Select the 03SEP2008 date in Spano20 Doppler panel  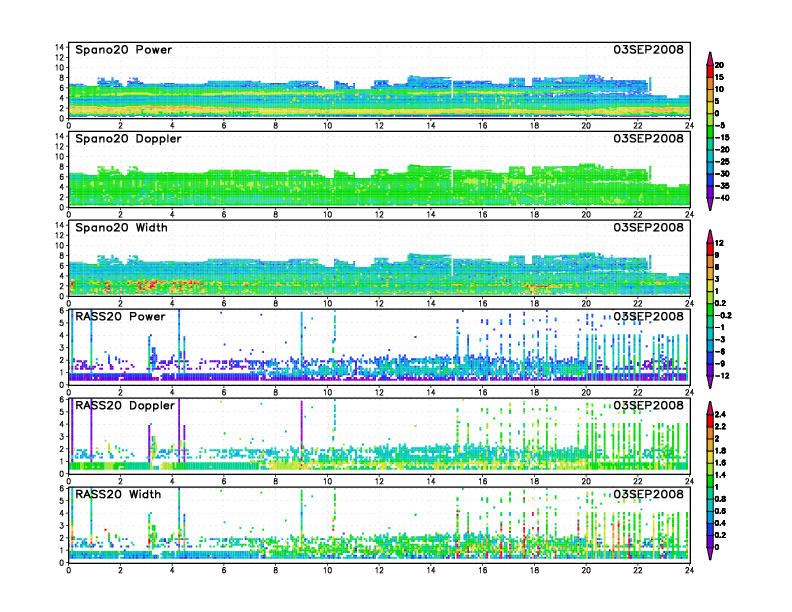coord(649,138)
